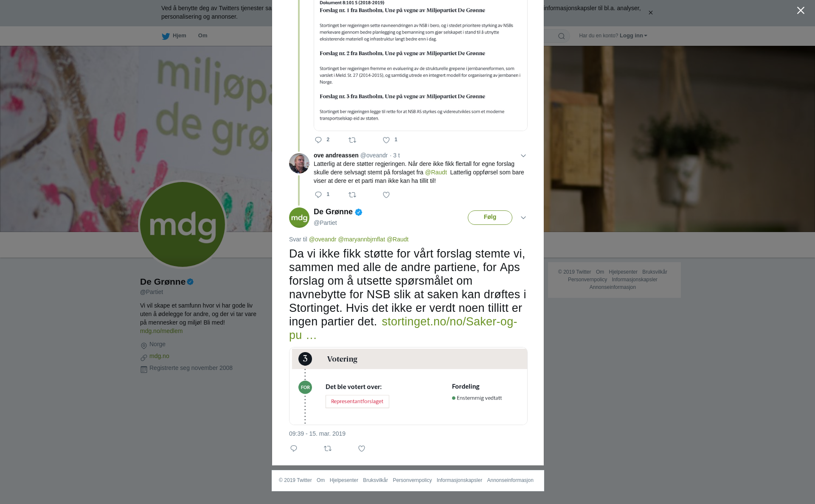The height and width of the screenshot is (504, 815).
Task: Retweet ove andreassen's reply
Action: [352, 195]
